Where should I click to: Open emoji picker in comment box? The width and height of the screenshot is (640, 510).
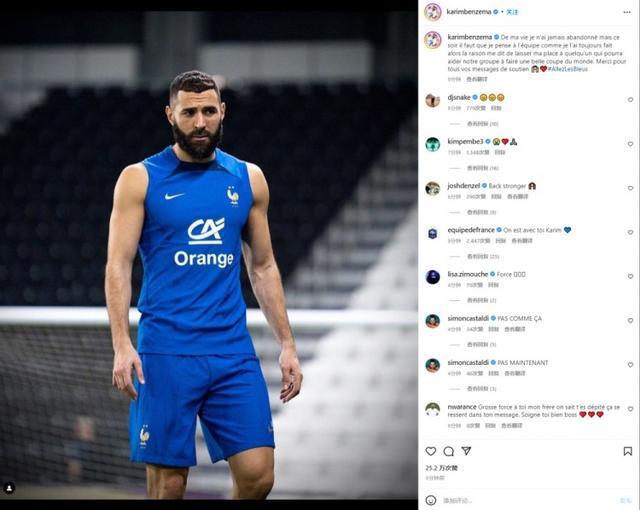(431, 500)
